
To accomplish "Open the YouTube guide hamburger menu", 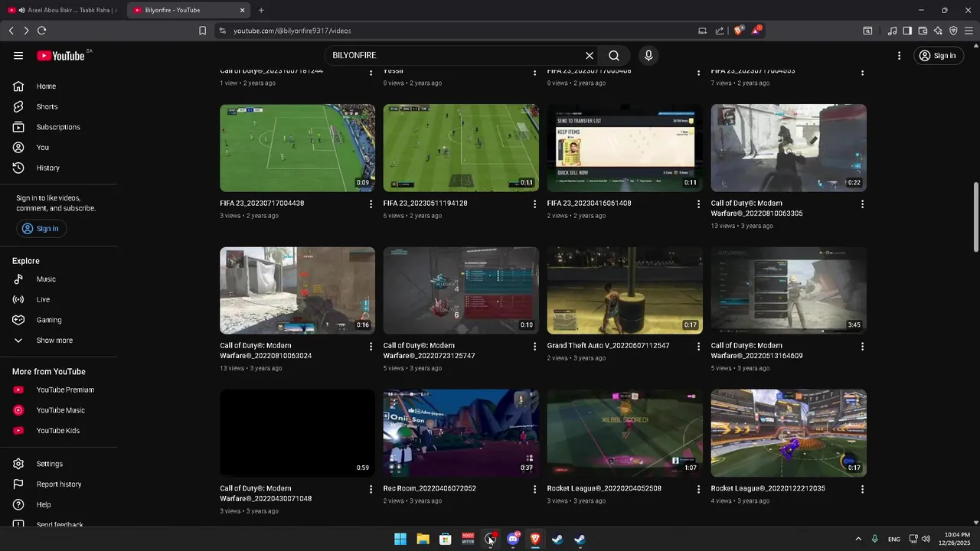I will [x=18, y=56].
